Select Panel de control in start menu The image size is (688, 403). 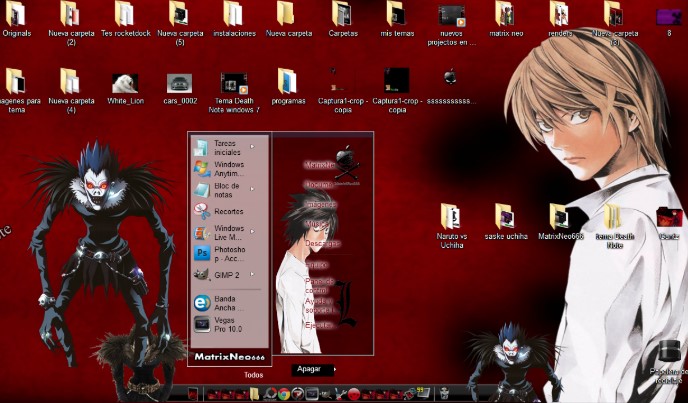(x=320, y=285)
